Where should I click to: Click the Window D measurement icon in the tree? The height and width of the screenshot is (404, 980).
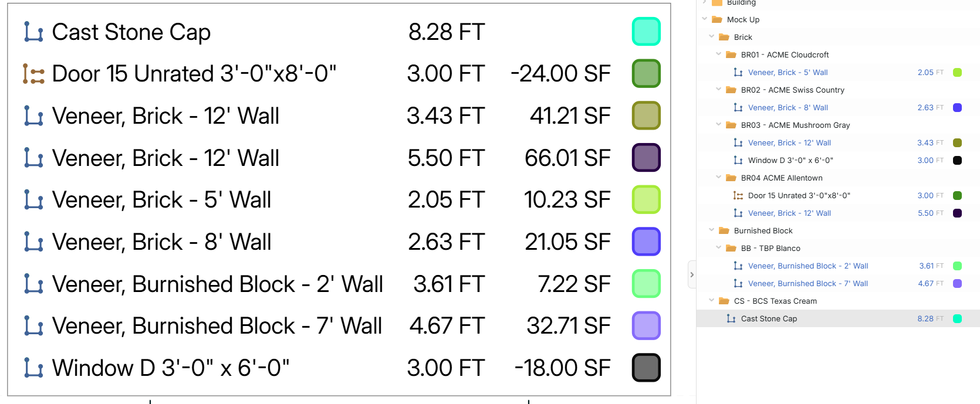click(738, 160)
